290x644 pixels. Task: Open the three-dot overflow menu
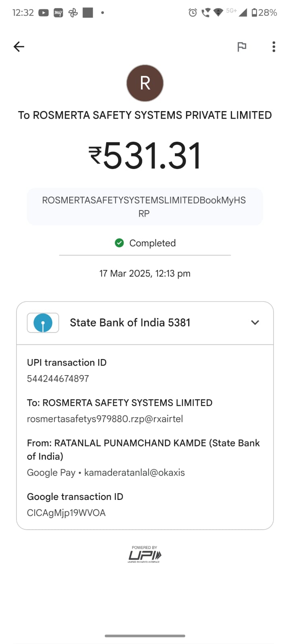click(x=274, y=47)
